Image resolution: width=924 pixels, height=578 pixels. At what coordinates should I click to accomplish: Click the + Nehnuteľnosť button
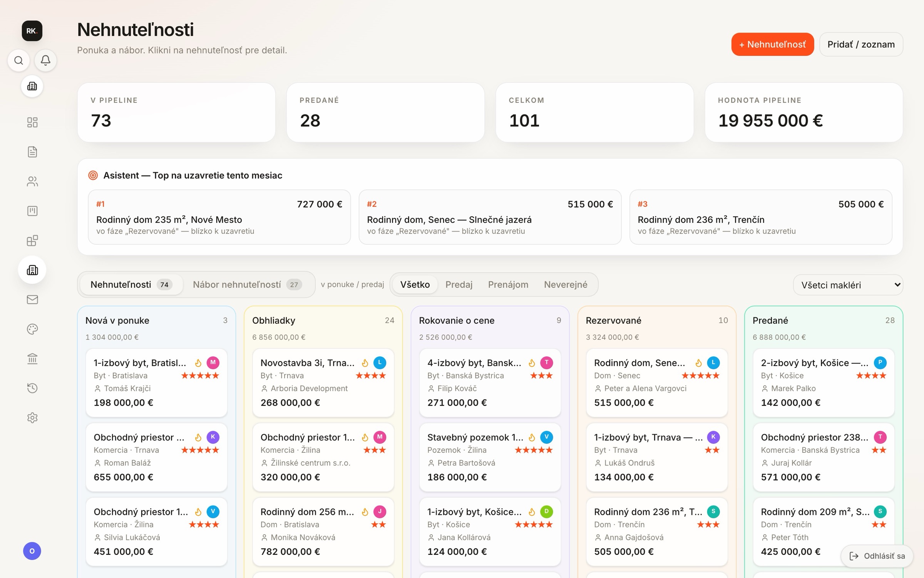pyautogui.click(x=772, y=44)
